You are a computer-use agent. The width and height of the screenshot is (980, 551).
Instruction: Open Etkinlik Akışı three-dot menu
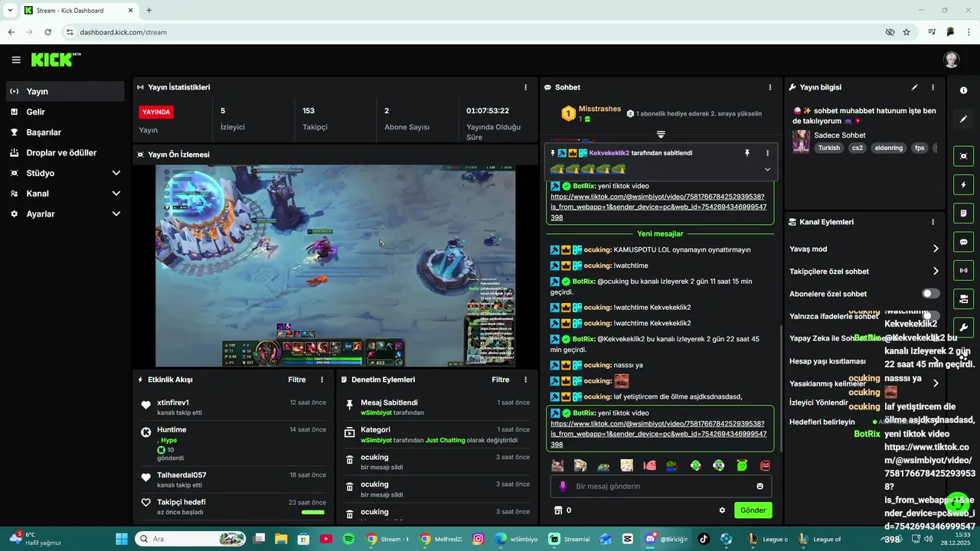tap(322, 380)
